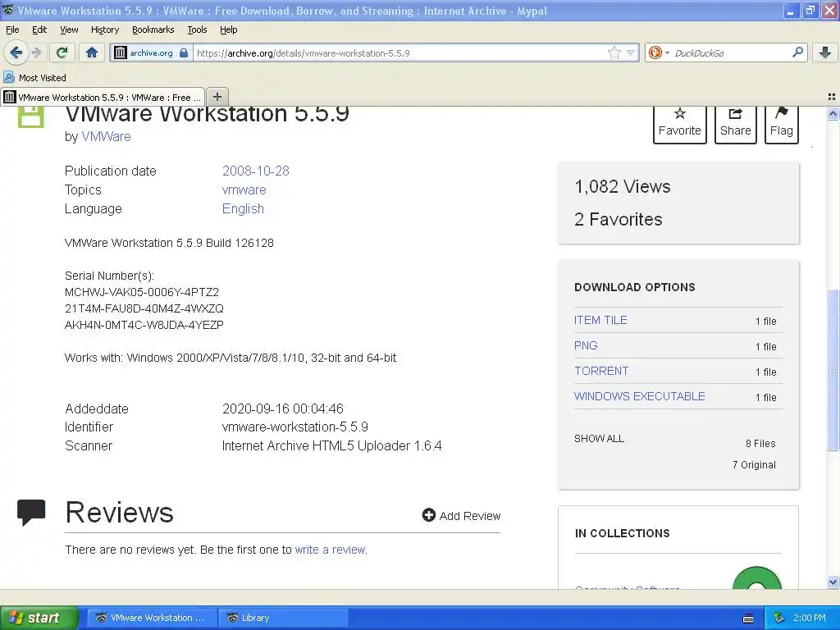Click the '8 Files' count text
This screenshot has height=630, width=840.
(x=760, y=443)
